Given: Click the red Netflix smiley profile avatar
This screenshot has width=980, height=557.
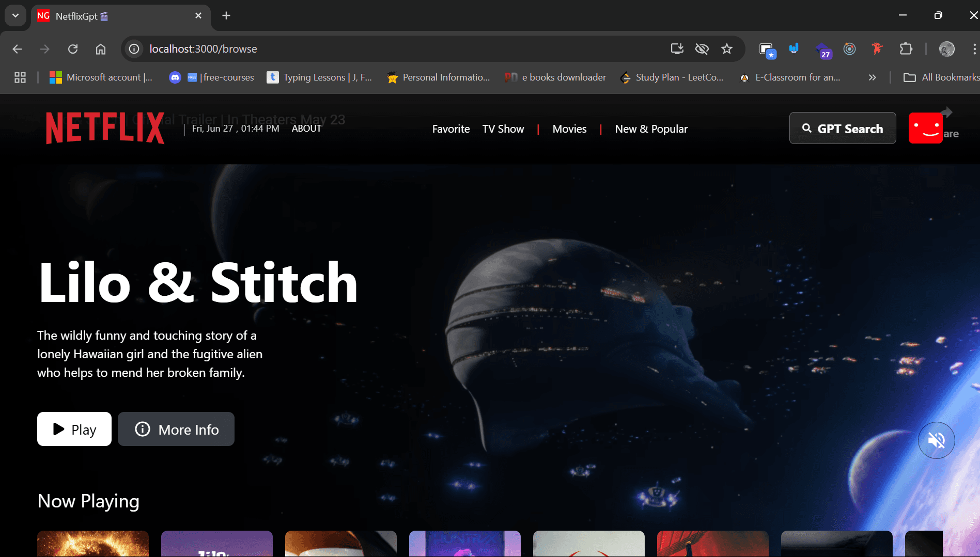Looking at the screenshot, I should tap(927, 128).
